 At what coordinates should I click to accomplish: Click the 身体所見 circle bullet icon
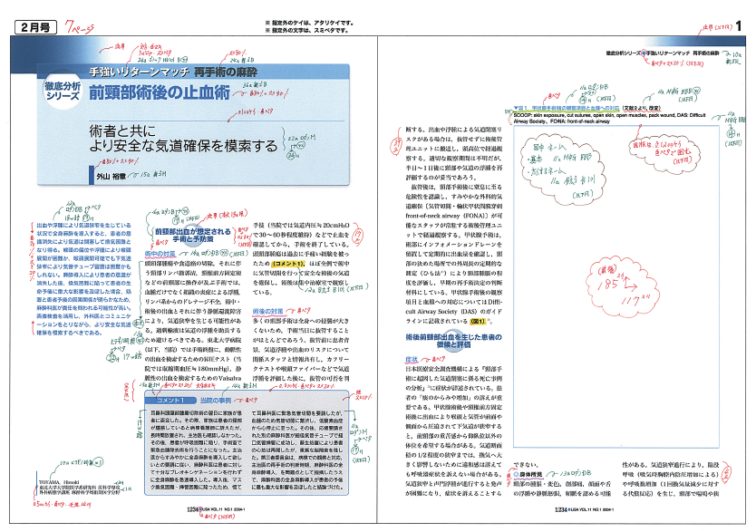(x=515, y=474)
